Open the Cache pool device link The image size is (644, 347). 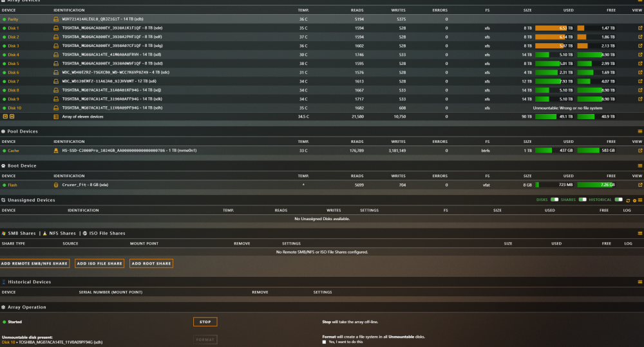13,151
